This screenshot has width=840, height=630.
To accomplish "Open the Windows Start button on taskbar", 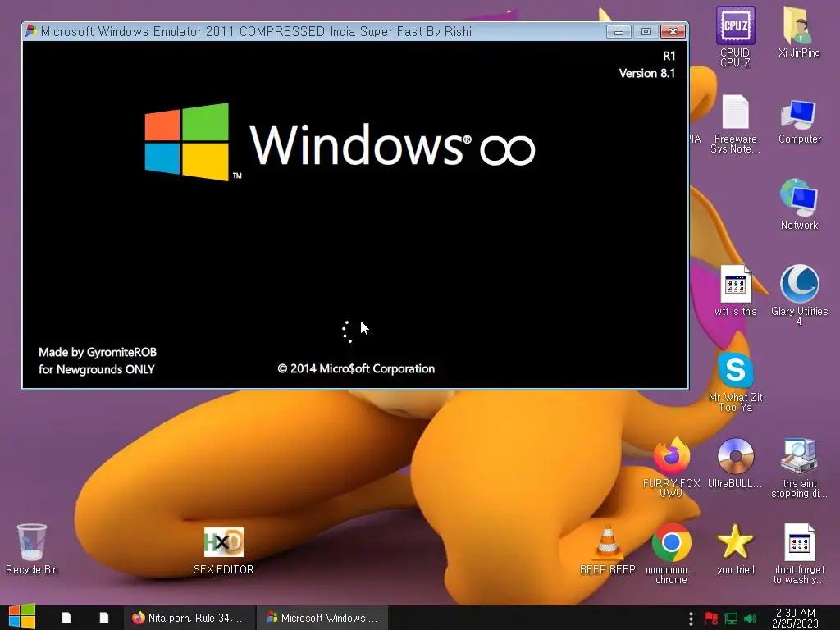I will [22, 617].
